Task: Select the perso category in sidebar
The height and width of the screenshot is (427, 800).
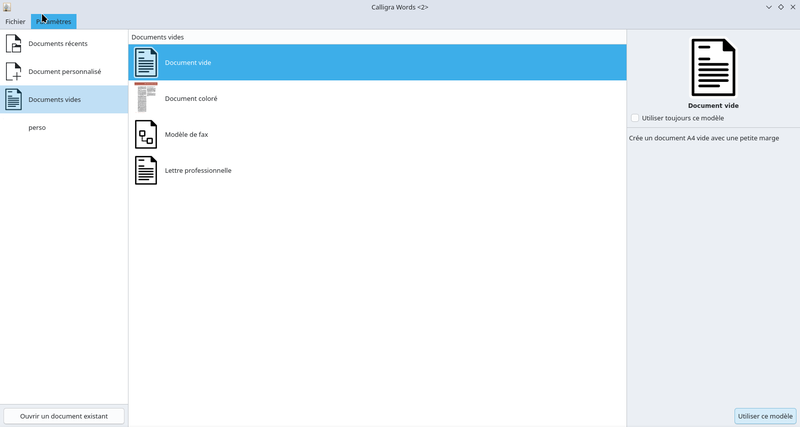Action: click(37, 128)
